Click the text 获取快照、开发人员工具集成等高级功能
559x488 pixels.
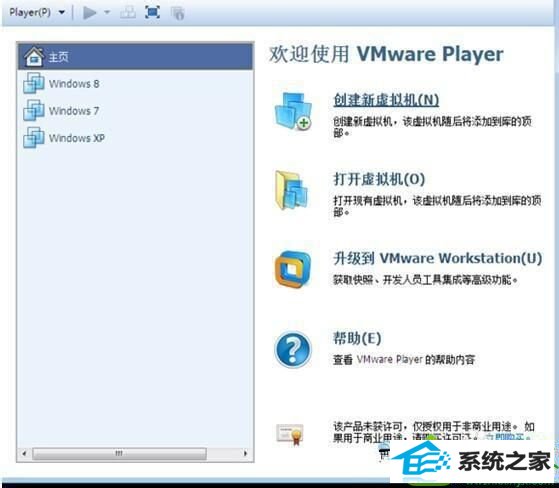[425, 280]
